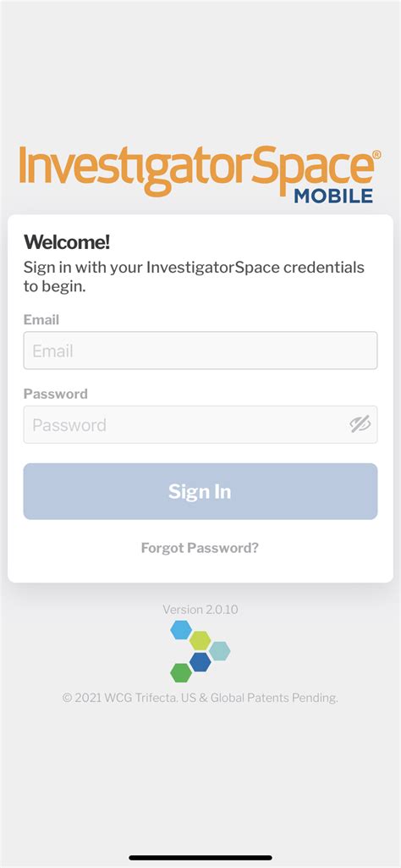Click the Email field label
The width and height of the screenshot is (401, 868).
pyautogui.click(x=41, y=319)
